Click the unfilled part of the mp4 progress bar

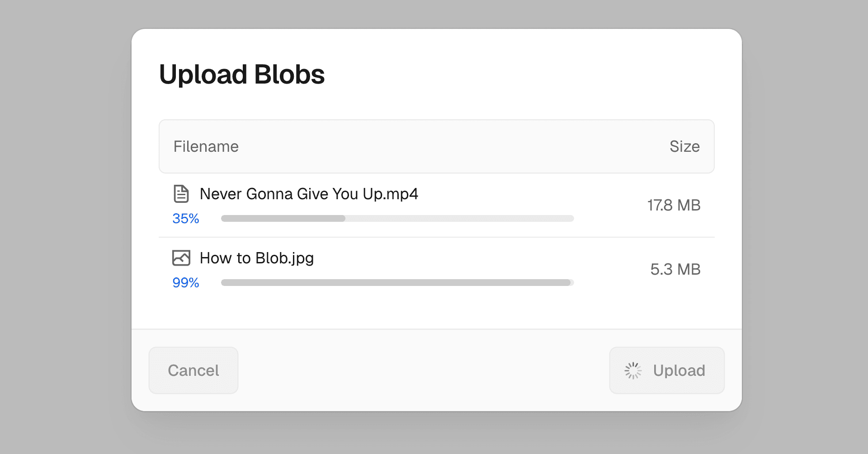459,219
